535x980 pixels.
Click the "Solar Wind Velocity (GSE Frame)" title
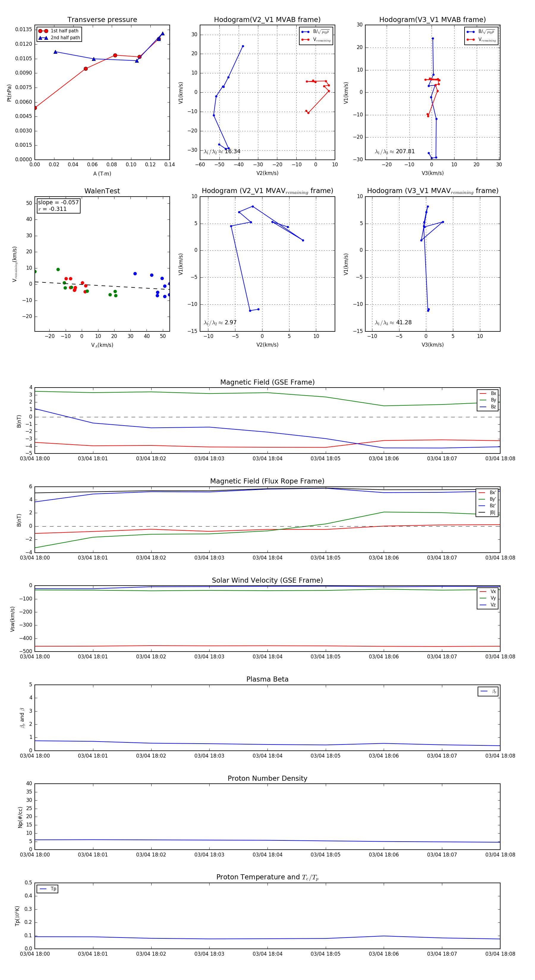[267, 581]
